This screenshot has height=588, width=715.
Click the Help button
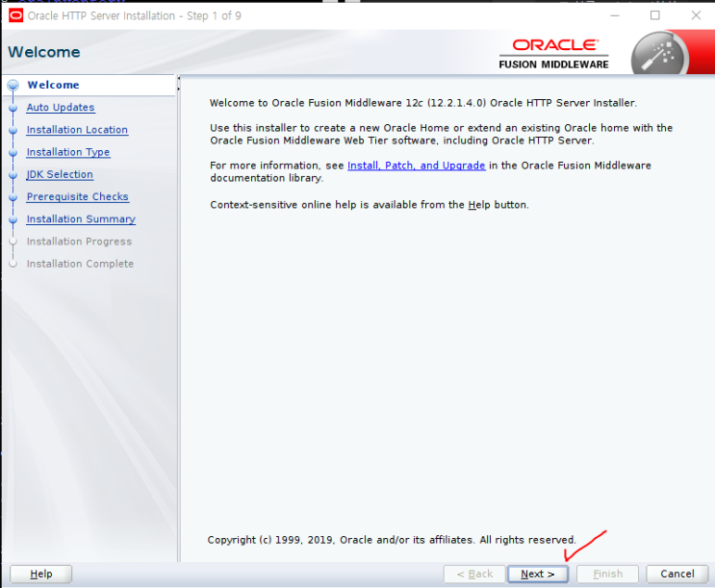coord(41,574)
